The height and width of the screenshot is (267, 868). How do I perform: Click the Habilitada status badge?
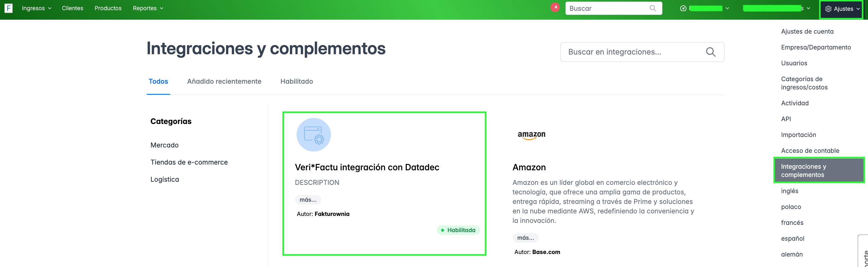click(458, 230)
